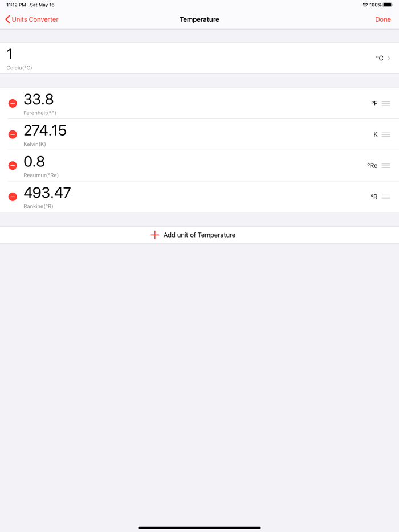Click Add unit of Temperature
The height and width of the screenshot is (532, 399).
pyautogui.click(x=199, y=235)
